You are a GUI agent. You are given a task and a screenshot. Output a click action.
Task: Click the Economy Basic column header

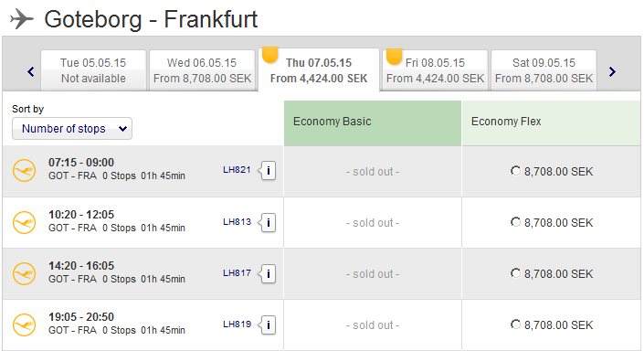coord(373,122)
